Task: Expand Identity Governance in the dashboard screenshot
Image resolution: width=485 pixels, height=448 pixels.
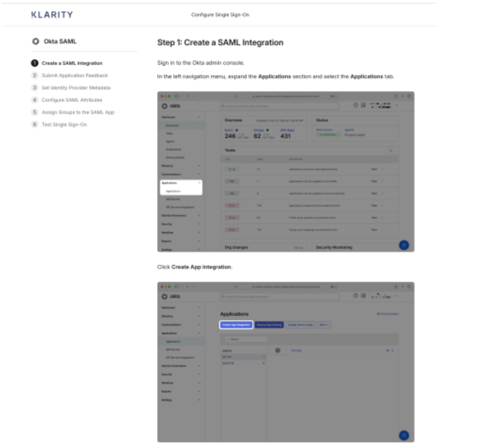Action: 199,215
